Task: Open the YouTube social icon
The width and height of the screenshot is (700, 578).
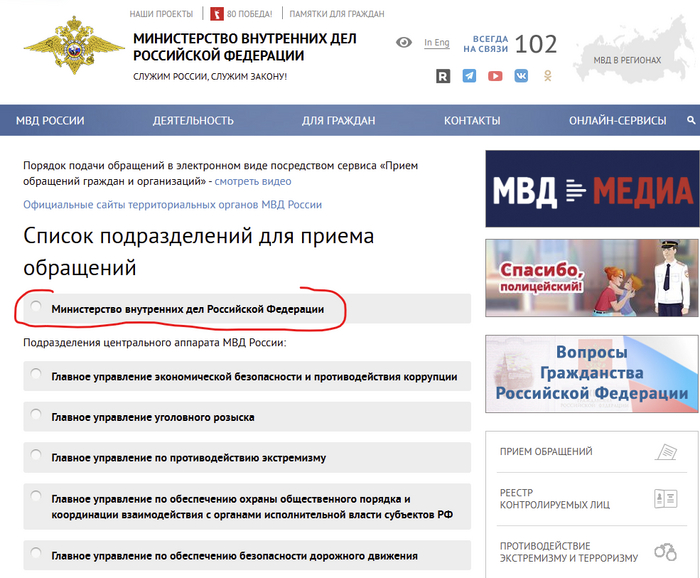Action: click(x=495, y=76)
